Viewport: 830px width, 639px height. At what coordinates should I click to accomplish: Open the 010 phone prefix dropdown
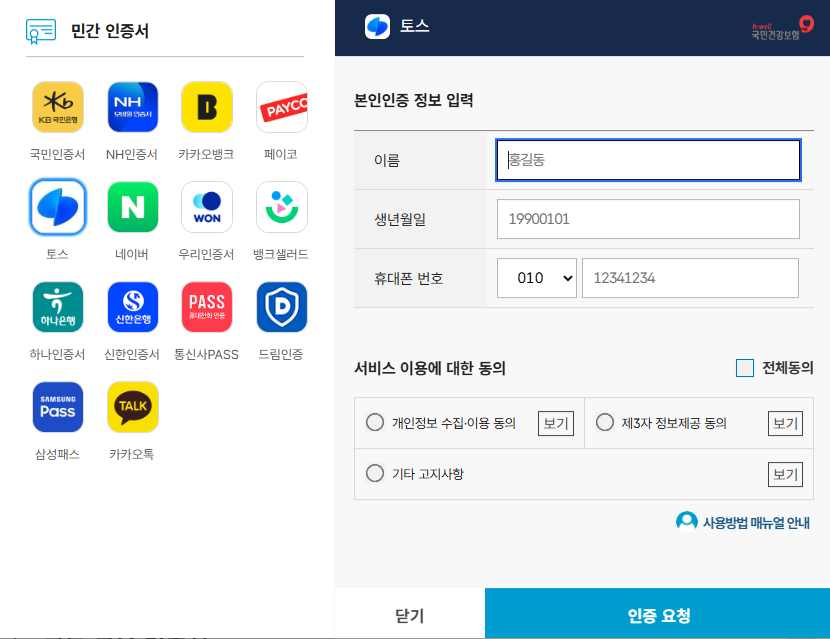coord(537,278)
